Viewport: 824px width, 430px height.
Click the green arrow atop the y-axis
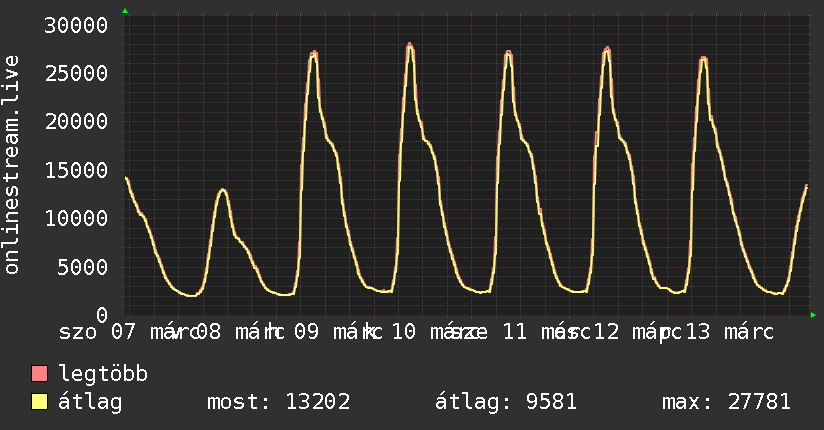[125, 11]
